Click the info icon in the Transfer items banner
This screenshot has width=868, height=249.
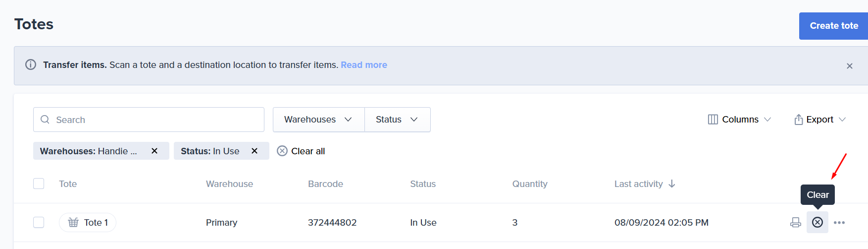pos(31,64)
